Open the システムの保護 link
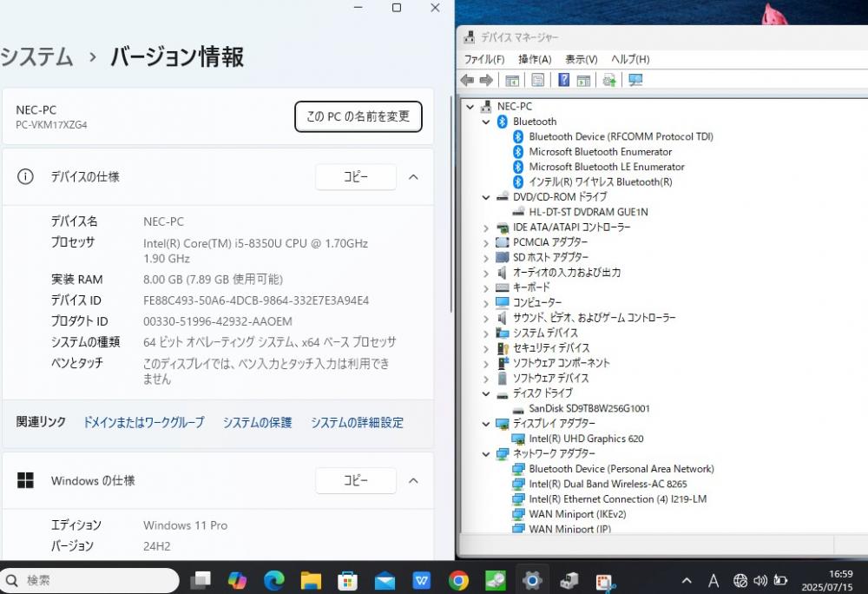 tap(258, 422)
